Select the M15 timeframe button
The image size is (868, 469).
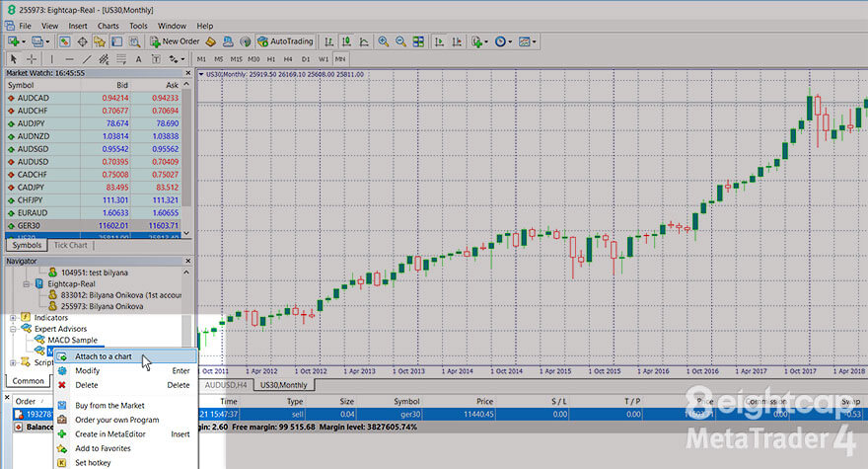click(237, 59)
